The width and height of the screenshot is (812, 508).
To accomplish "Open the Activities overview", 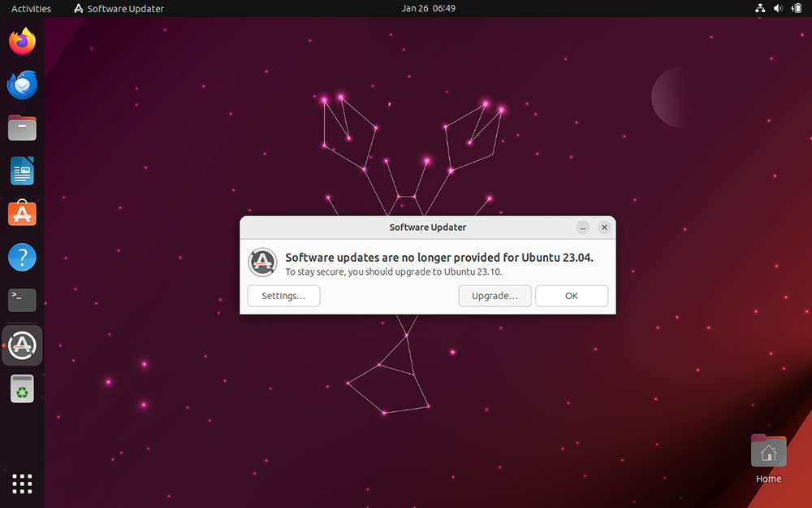I will tap(30, 8).
